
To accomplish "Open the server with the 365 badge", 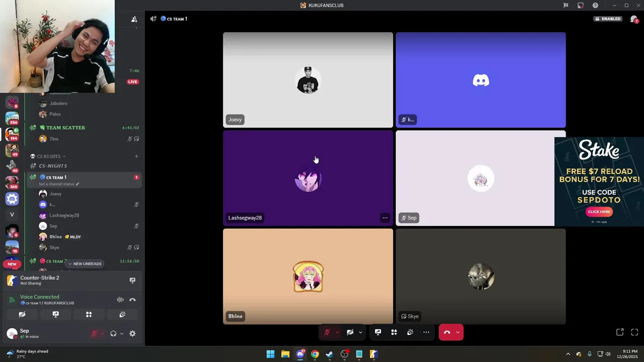I will pyautogui.click(x=12, y=183).
